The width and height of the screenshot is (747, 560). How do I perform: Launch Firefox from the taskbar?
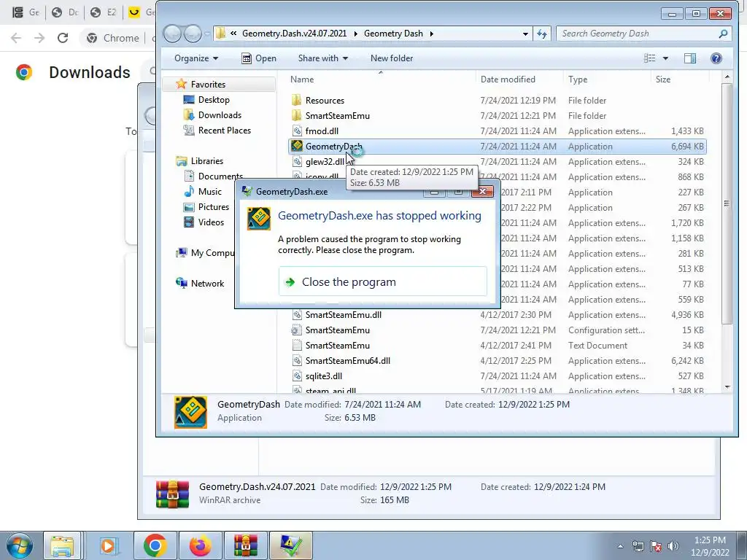(x=200, y=545)
